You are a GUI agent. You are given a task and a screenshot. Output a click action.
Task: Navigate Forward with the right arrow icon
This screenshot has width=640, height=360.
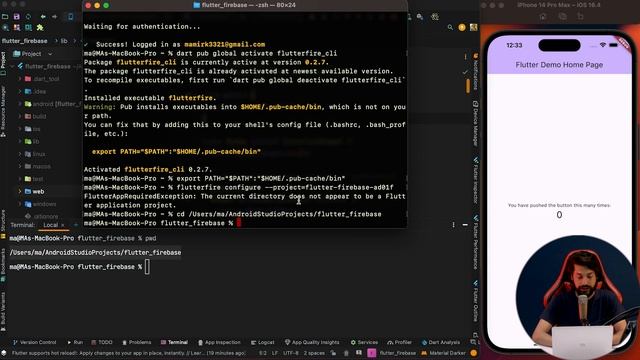pyautogui.click(x=54, y=17)
